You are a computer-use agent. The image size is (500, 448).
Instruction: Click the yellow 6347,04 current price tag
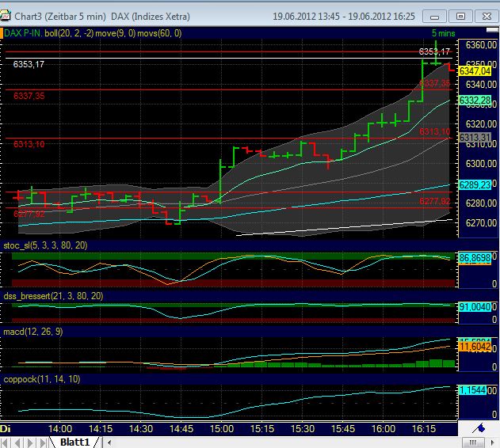(x=475, y=70)
